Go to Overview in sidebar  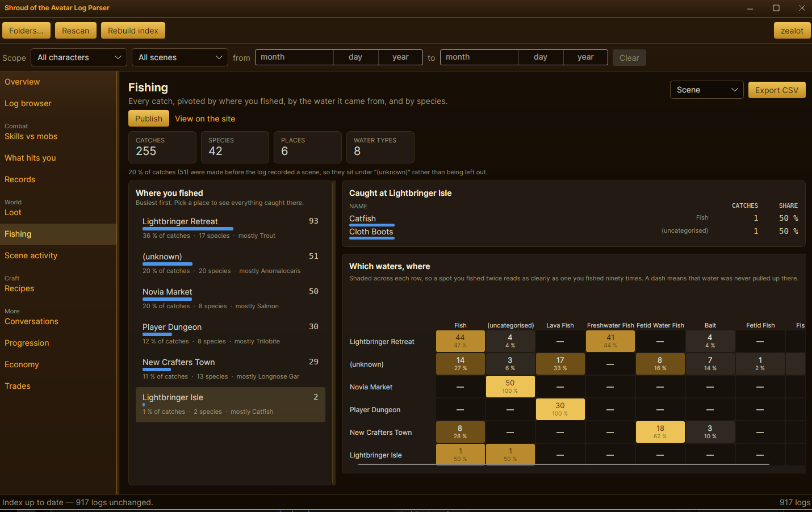click(58, 82)
